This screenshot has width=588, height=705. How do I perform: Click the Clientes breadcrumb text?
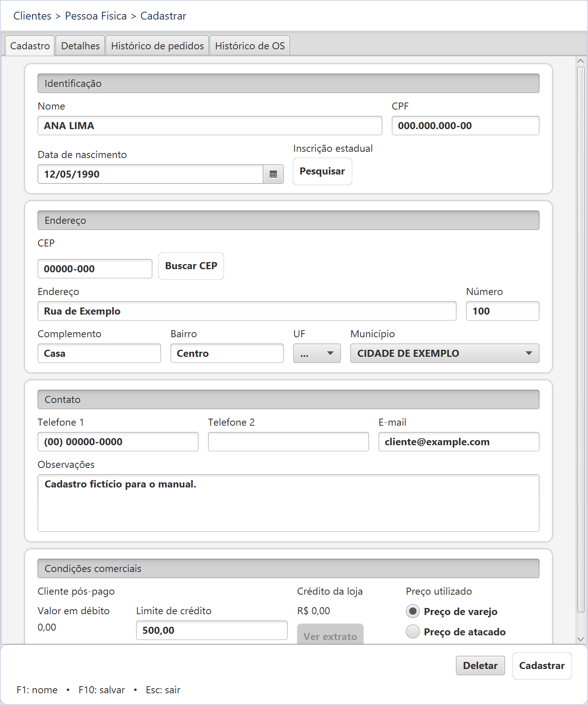[x=32, y=16]
